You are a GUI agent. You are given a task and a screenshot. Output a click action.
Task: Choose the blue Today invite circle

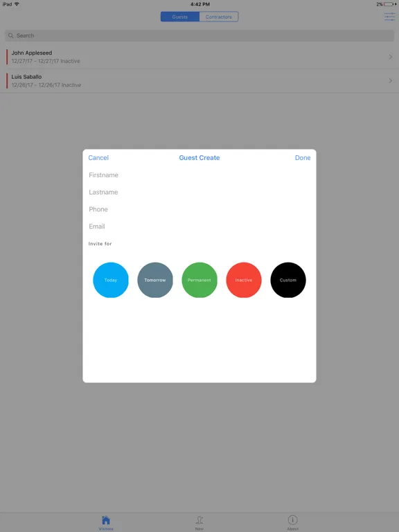click(111, 280)
